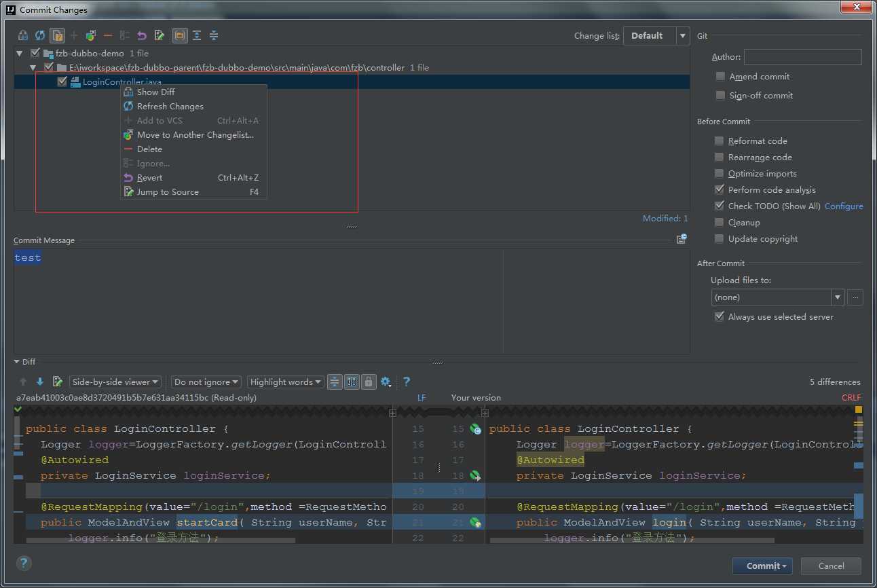Image resolution: width=877 pixels, height=588 pixels.
Task: Click the right diff pane horizontal scrollbar
Action: pyautogui.click(x=632, y=541)
